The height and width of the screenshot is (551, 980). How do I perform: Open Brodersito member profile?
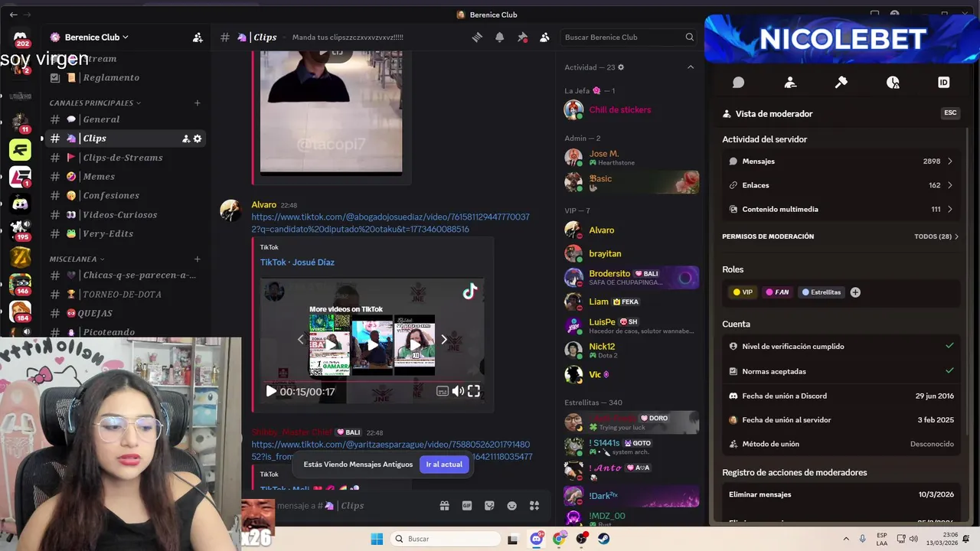pyautogui.click(x=631, y=278)
